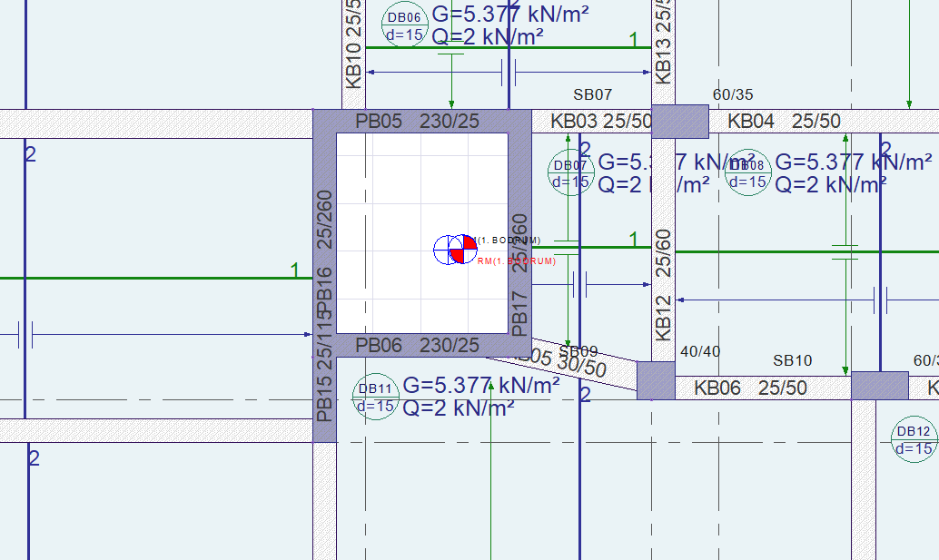Click beam KB03 25/50 label
The height and width of the screenshot is (560, 939).
[600, 121]
